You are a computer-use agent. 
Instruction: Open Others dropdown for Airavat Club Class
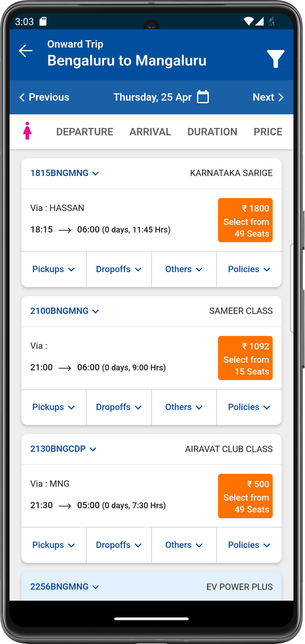tap(184, 545)
